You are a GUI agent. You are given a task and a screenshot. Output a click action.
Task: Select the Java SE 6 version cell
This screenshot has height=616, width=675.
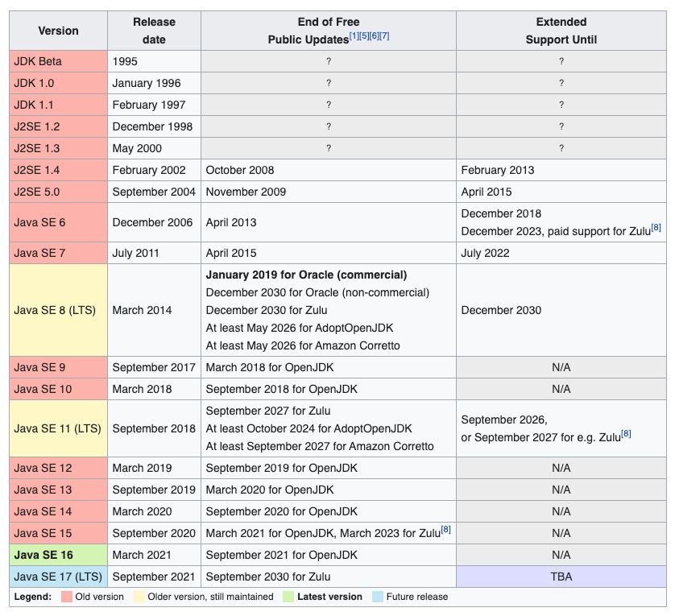tap(59, 222)
